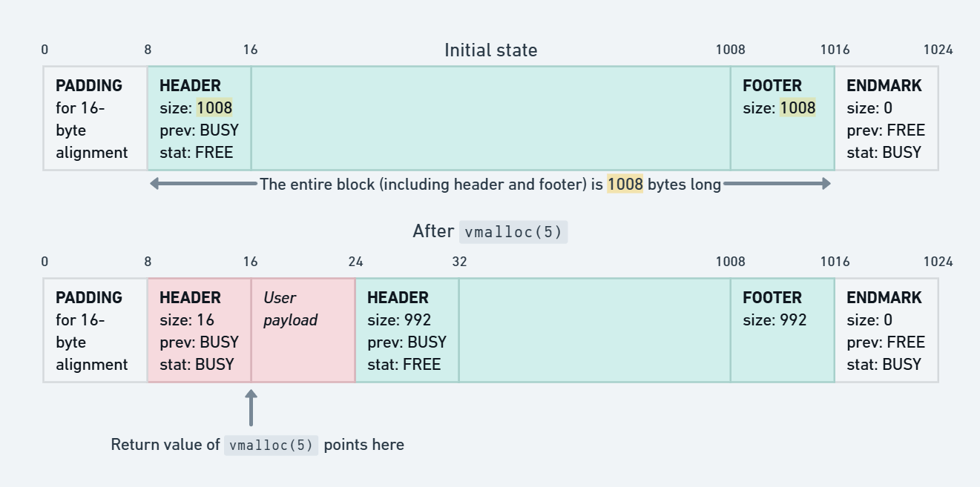Click the vmalloc(5) code in the return value caption
Viewport: 980px width, 487px height.
(x=271, y=445)
